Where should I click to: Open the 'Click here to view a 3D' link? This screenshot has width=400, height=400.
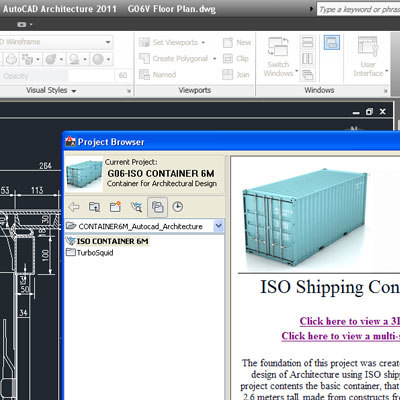click(x=349, y=321)
